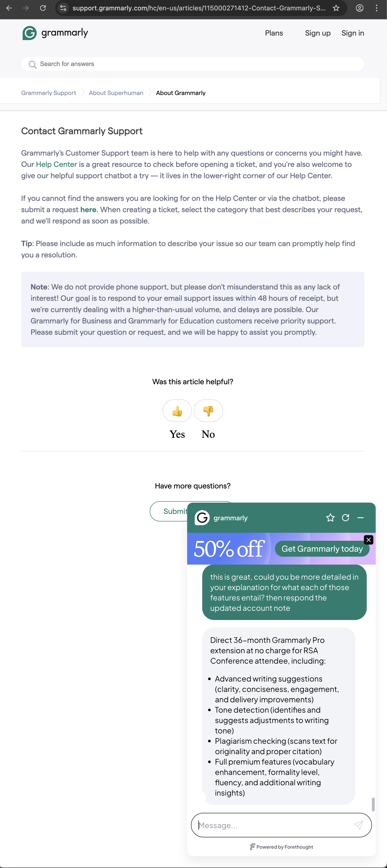Type in the Message chat field

269,825
